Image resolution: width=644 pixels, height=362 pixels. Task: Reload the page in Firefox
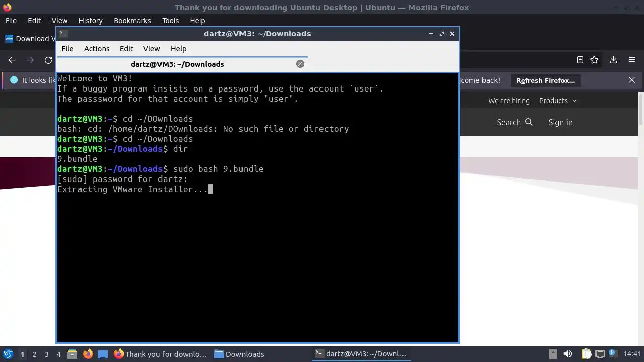48,60
